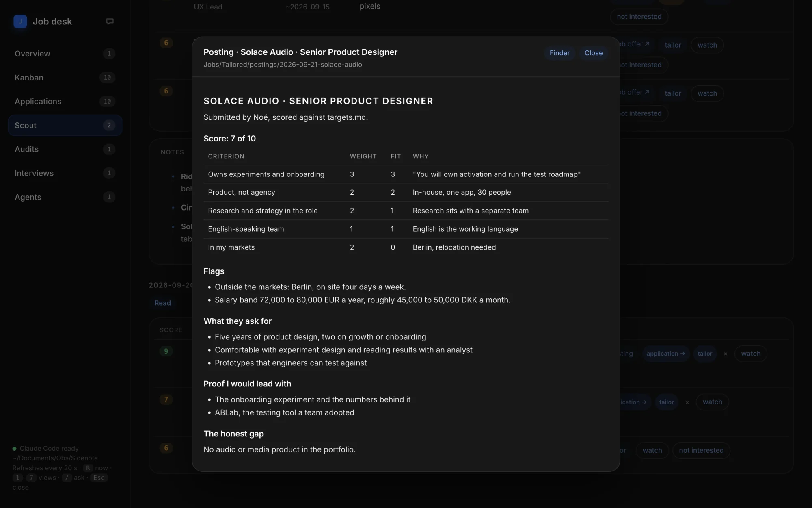The height and width of the screenshot is (508, 812).
Task: Open the Audits view
Action: pyautogui.click(x=65, y=149)
